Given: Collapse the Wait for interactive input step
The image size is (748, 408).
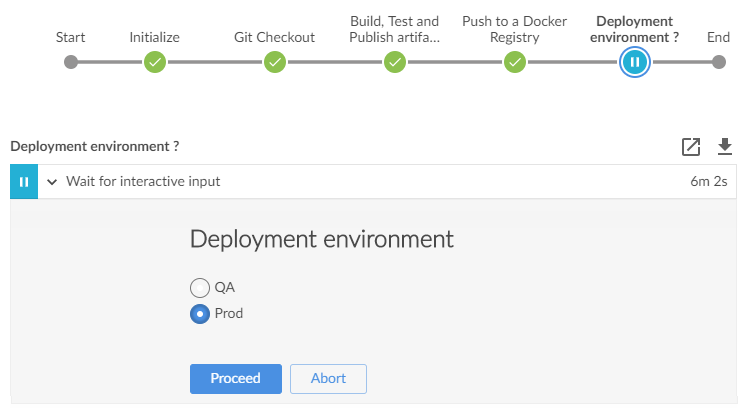Looking at the screenshot, I should [x=53, y=182].
